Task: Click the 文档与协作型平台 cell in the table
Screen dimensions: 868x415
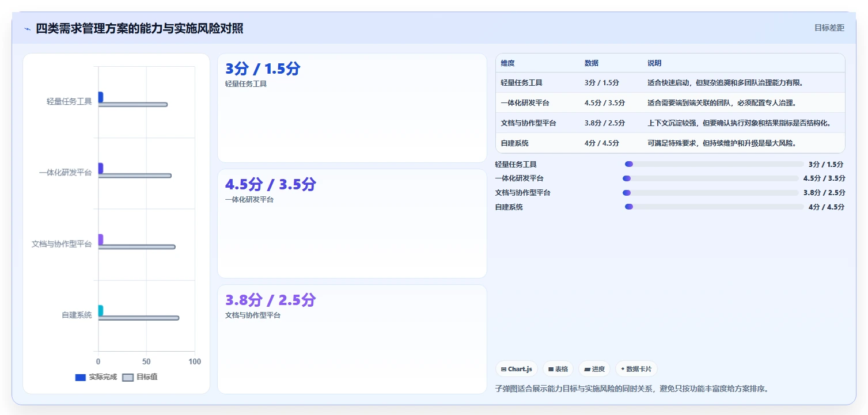Action: 529,123
